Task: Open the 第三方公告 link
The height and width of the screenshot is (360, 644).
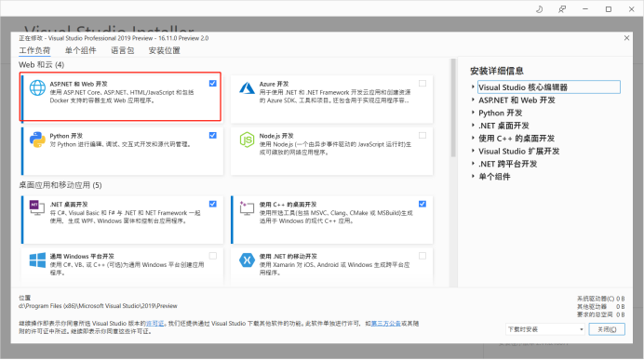Action: [x=385, y=324]
